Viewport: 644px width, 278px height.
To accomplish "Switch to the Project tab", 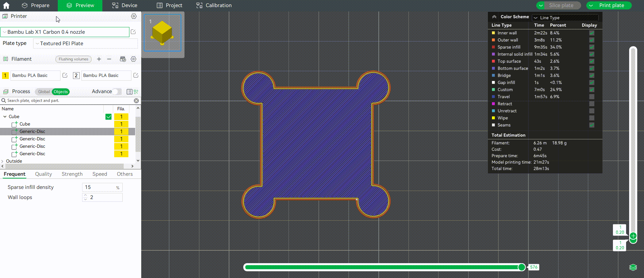I will coord(170,5).
